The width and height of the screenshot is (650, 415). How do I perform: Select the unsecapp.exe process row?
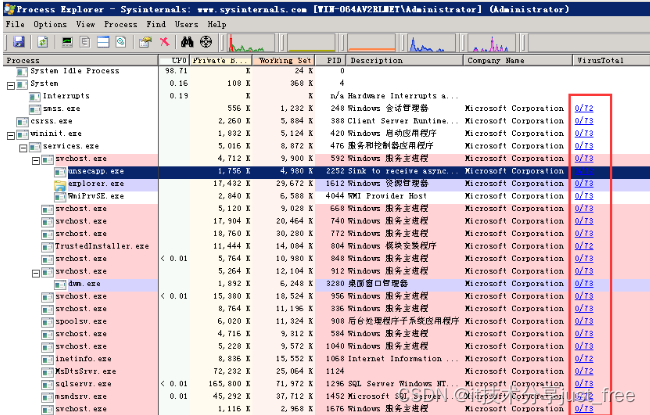[326, 171]
